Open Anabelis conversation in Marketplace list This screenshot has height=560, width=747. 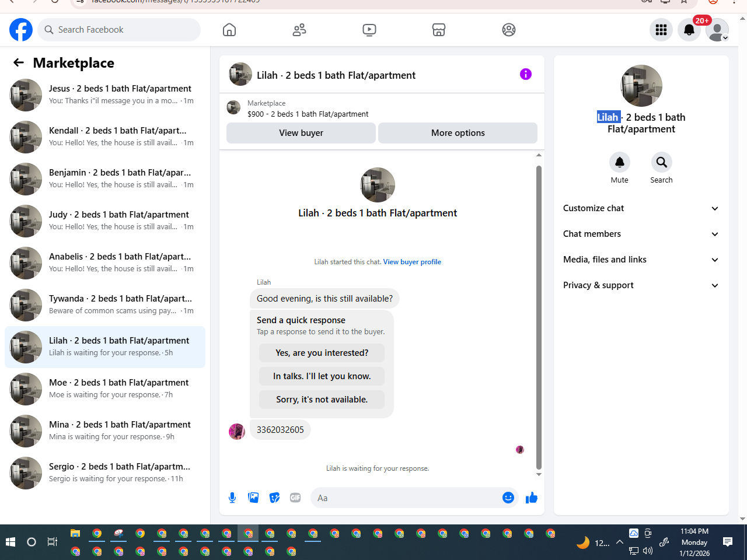[x=105, y=263]
